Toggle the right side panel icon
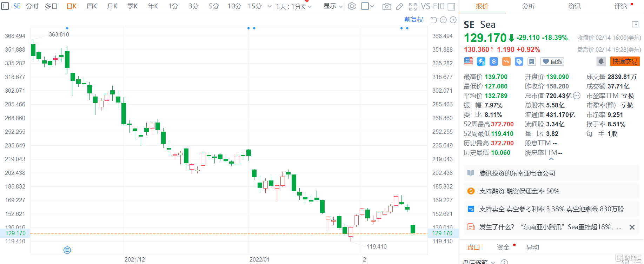The width and height of the screenshot is (644, 264). (x=452, y=6)
